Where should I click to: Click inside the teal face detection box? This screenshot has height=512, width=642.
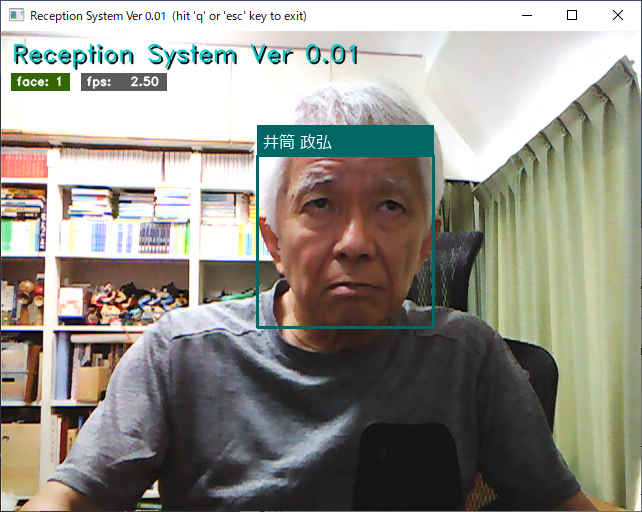345,240
